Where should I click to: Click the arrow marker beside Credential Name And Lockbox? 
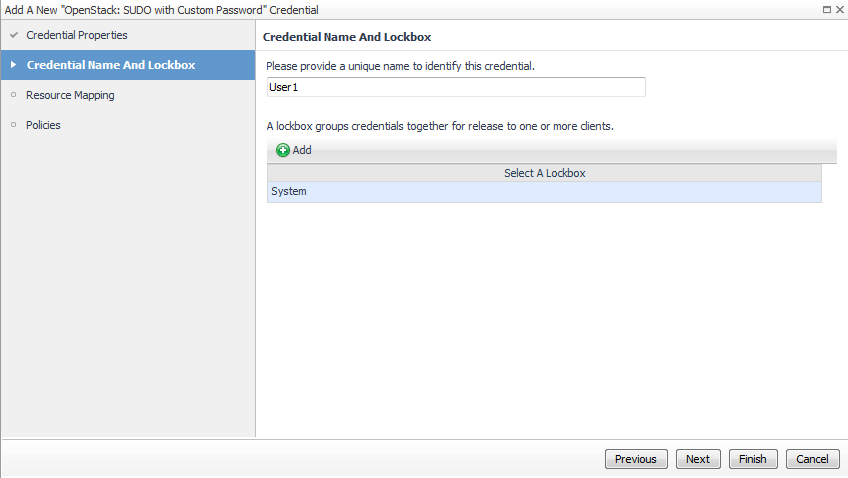coord(14,65)
